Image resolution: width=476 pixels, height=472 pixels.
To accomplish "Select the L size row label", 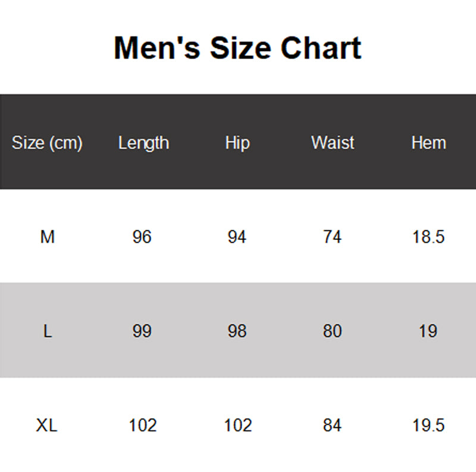I will tap(48, 331).
